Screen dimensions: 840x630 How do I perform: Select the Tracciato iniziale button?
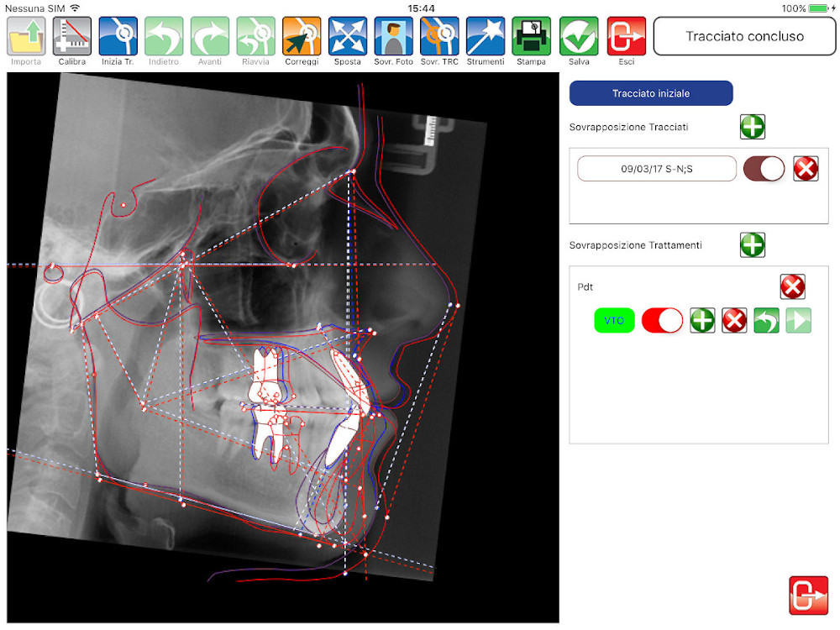point(651,93)
